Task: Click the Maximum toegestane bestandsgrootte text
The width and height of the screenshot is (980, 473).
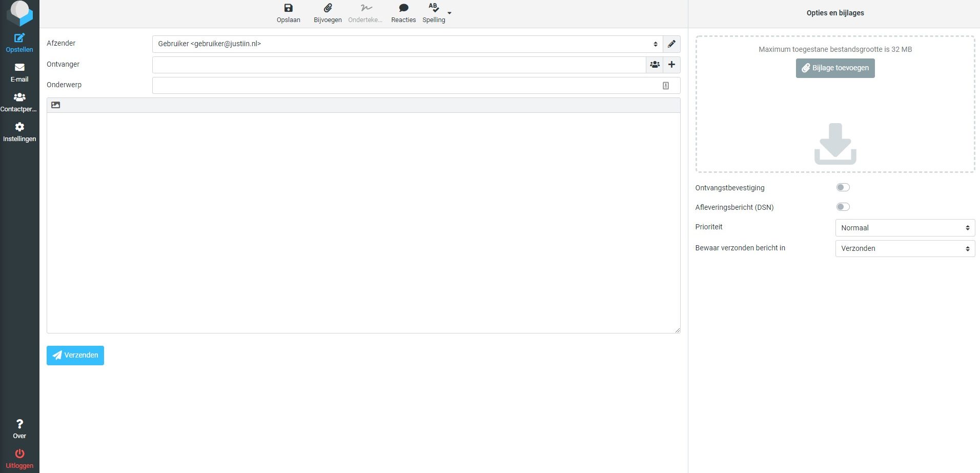Action: pos(835,49)
